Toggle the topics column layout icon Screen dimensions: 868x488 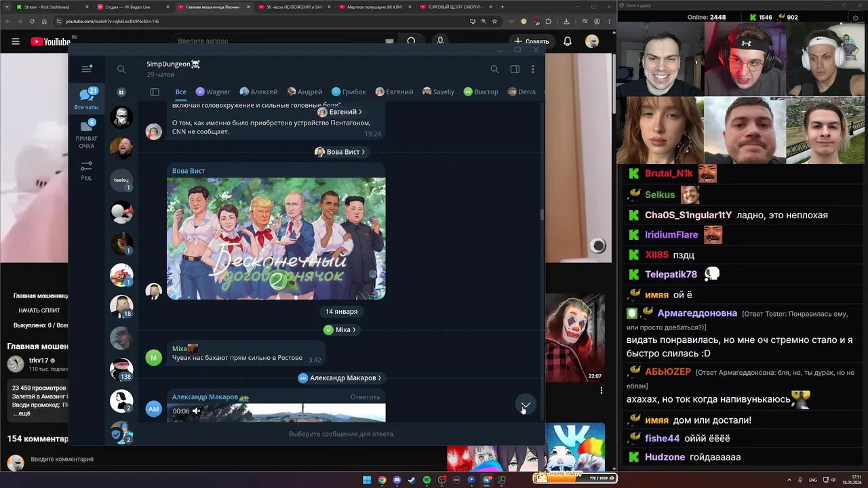(155, 92)
